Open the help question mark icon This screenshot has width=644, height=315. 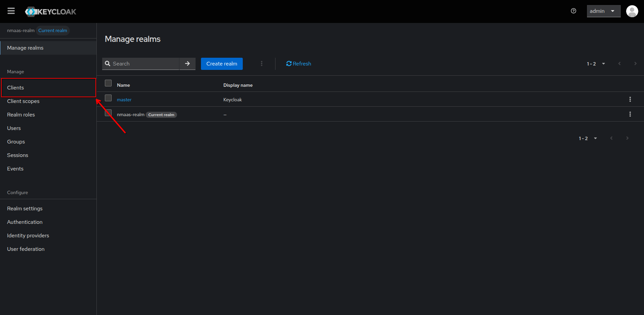(573, 11)
